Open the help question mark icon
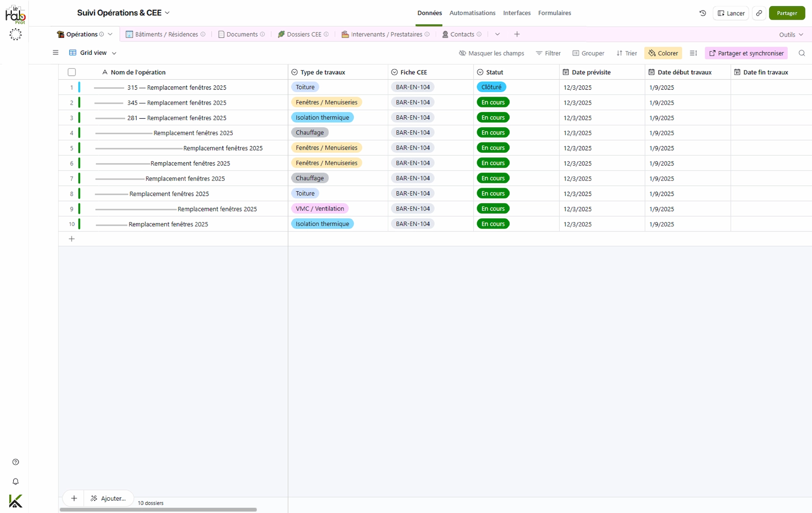Image resolution: width=812 pixels, height=513 pixels. coord(16,462)
